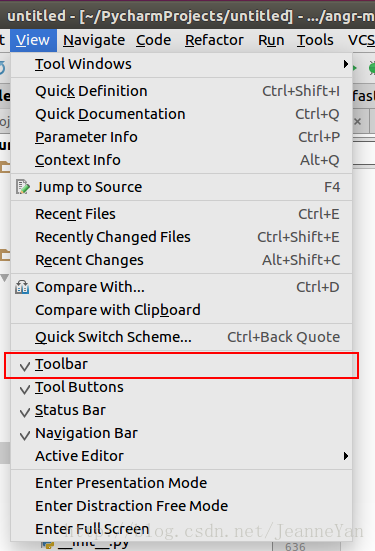Click the blue refresh arrow toolbar icon

click(x=2, y=68)
